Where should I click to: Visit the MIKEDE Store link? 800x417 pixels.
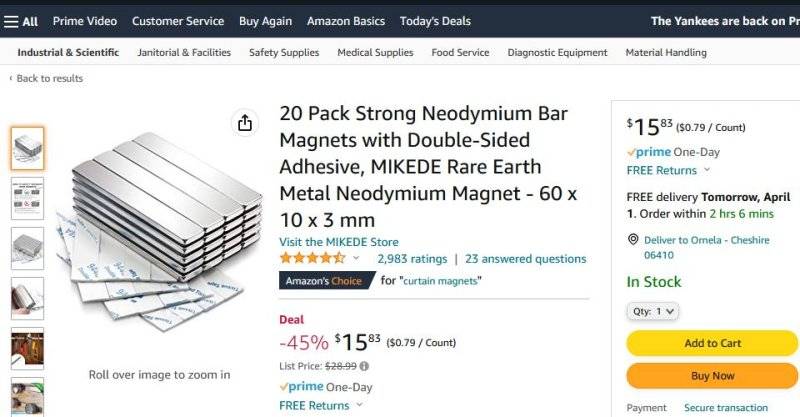[338, 242]
